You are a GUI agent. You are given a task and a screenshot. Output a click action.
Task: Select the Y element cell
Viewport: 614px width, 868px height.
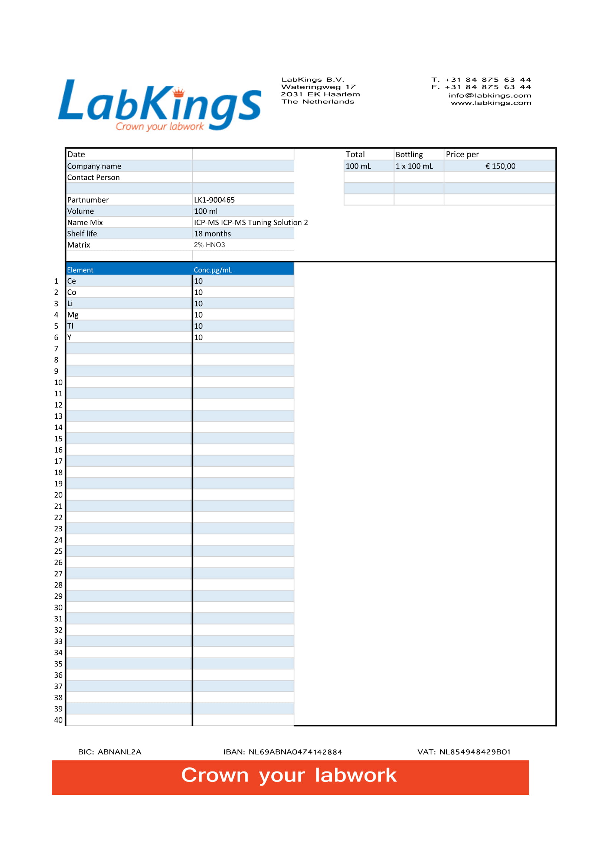pyautogui.click(x=129, y=337)
